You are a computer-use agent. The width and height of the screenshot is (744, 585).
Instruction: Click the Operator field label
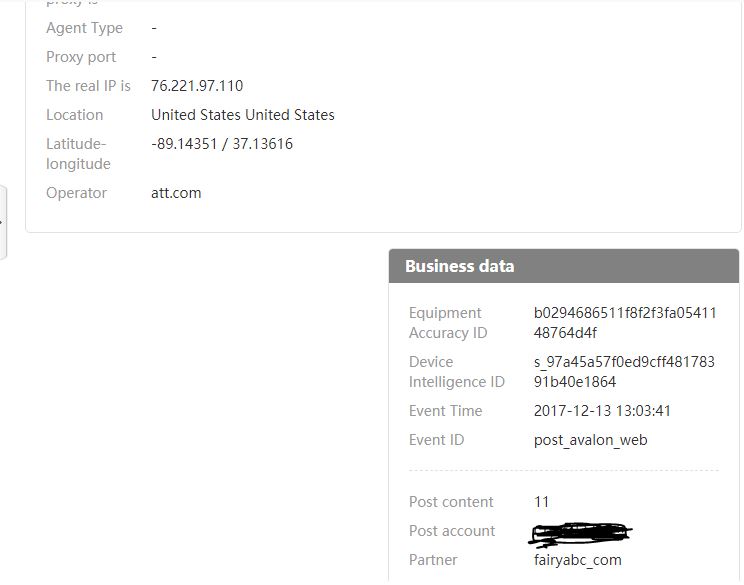coord(76,193)
